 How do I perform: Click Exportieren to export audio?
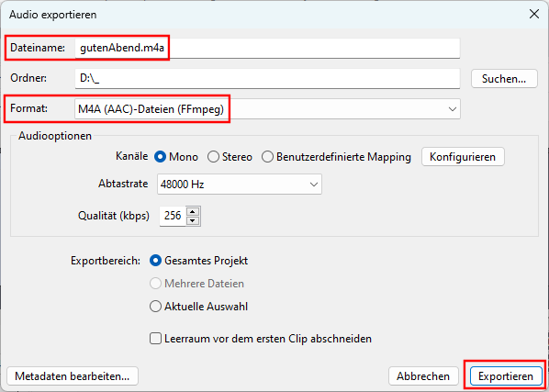coord(506,376)
